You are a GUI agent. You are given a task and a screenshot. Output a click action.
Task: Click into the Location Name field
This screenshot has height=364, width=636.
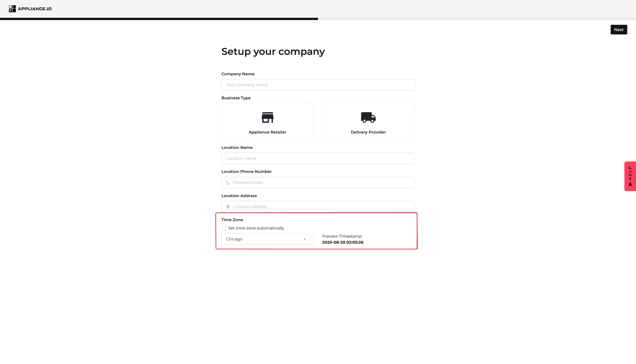[x=318, y=159]
